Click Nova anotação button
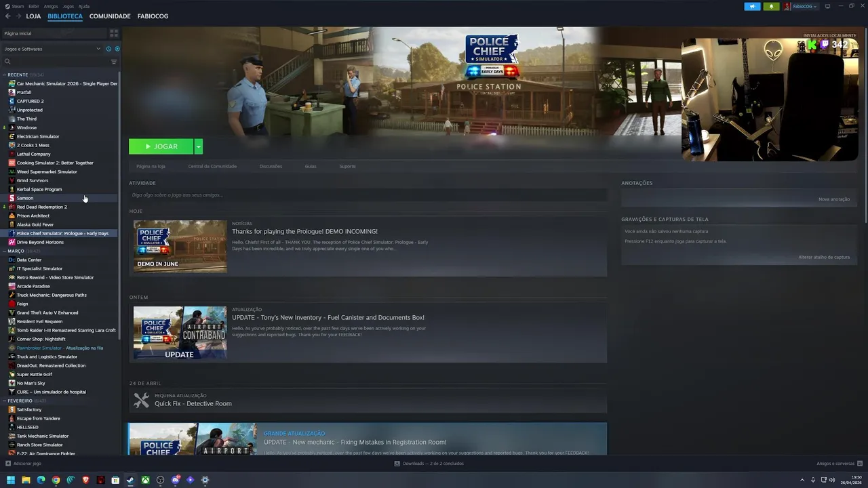The width and height of the screenshot is (868, 488). [834, 199]
